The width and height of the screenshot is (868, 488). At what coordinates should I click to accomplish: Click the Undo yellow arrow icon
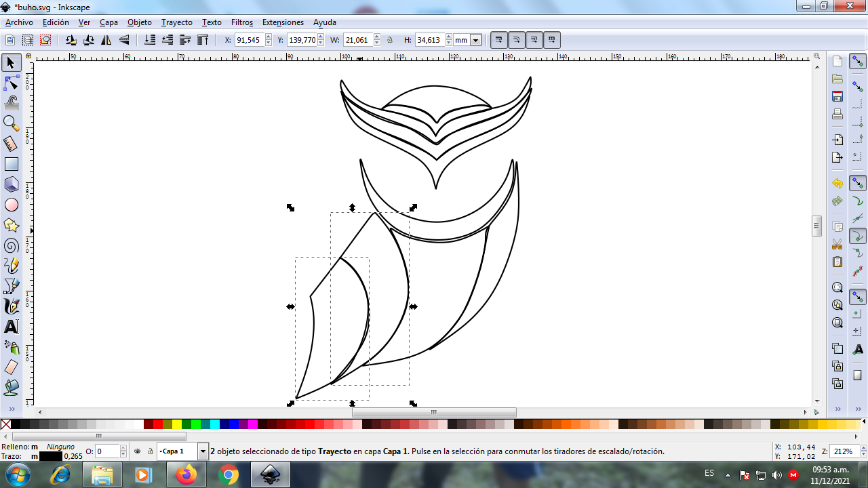837,184
